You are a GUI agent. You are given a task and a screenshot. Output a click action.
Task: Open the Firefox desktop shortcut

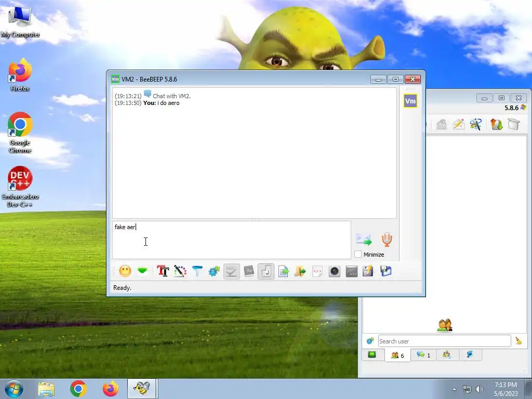point(20,75)
